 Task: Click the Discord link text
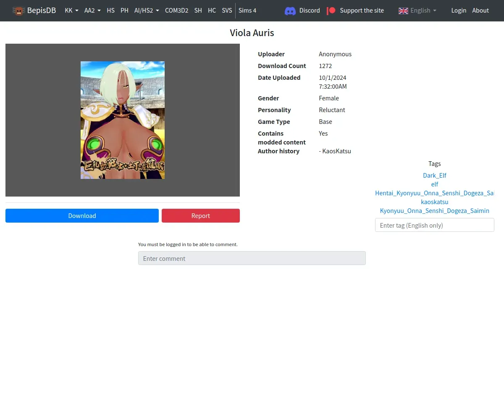click(x=310, y=10)
